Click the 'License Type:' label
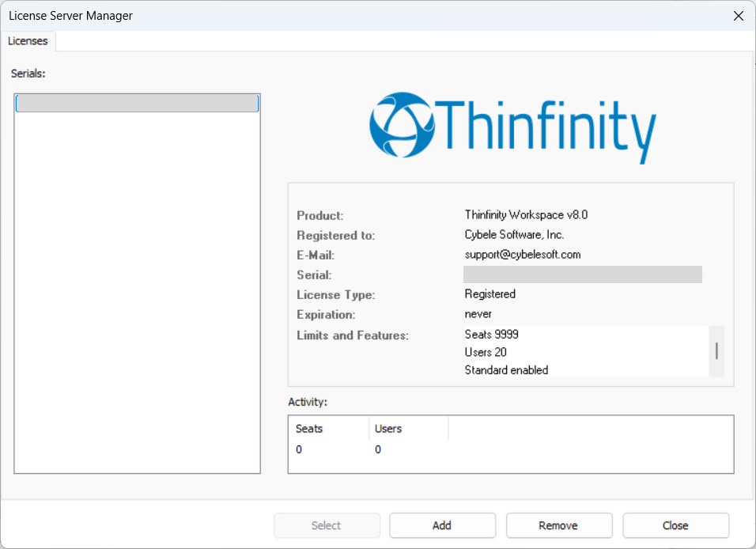The width and height of the screenshot is (756, 549). [x=335, y=295]
